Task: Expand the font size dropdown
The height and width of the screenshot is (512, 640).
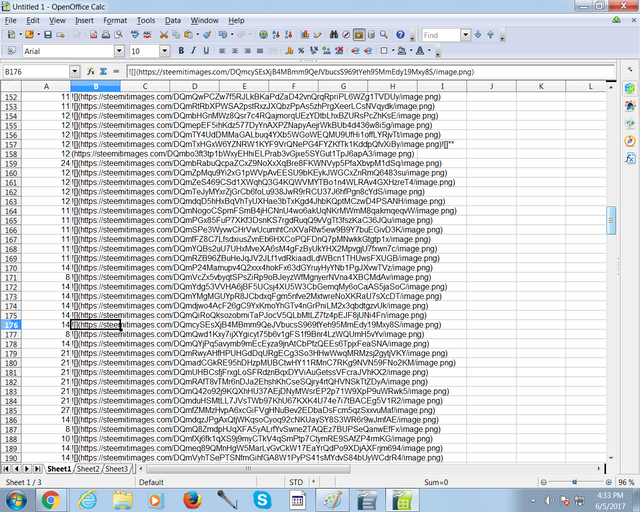Action: tap(164, 51)
